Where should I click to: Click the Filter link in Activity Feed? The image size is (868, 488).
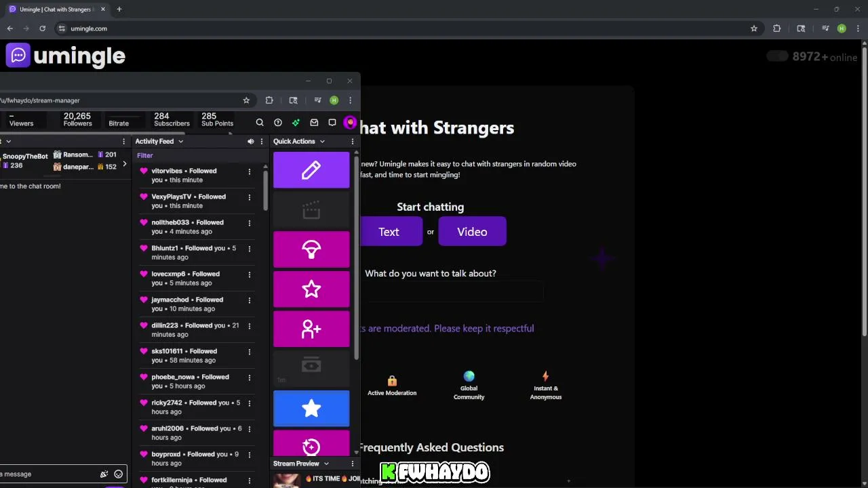coord(145,156)
